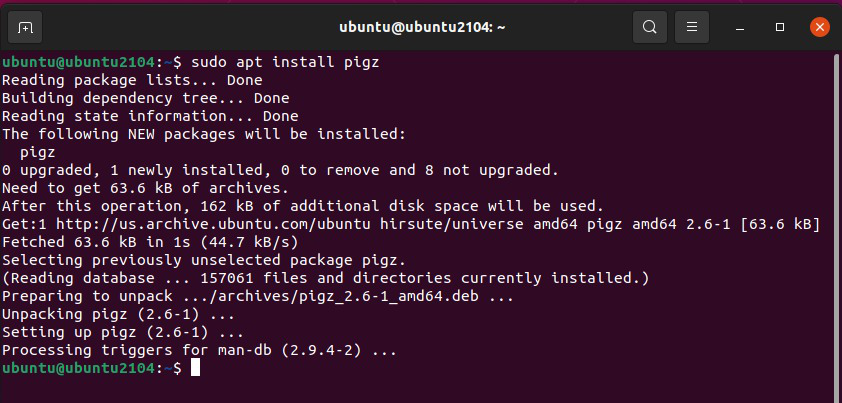This screenshot has width=842, height=403.
Task: Click the block cursor at the last prompt
Action: click(195, 369)
